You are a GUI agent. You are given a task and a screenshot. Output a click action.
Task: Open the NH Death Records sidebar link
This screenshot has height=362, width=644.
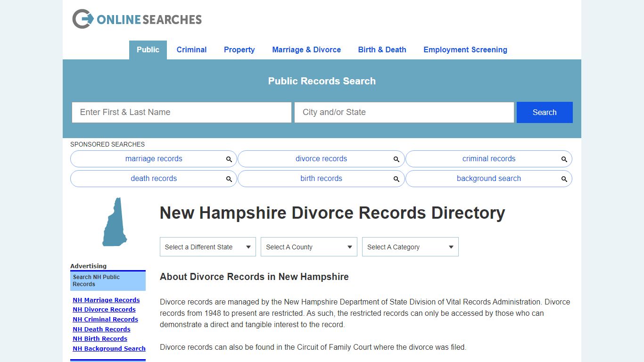click(101, 329)
